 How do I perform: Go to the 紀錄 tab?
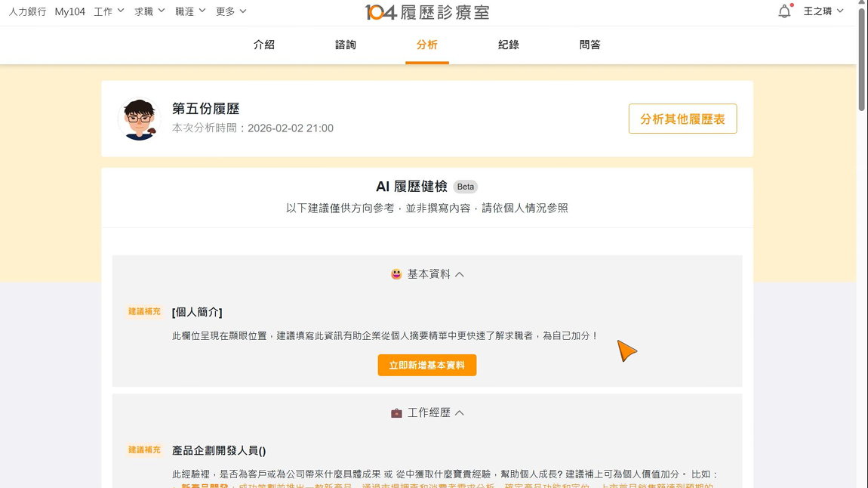click(x=509, y=45)
